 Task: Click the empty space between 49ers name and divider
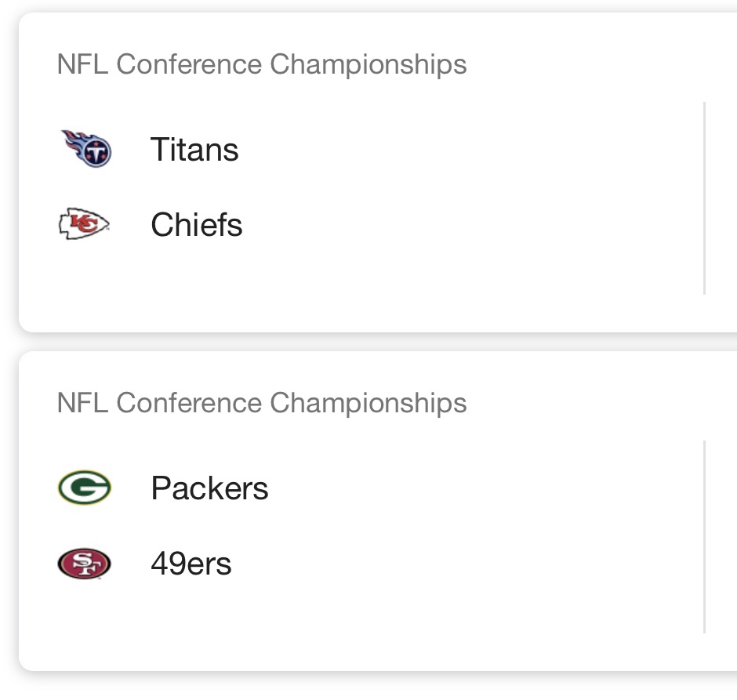[x=470, y=564]
